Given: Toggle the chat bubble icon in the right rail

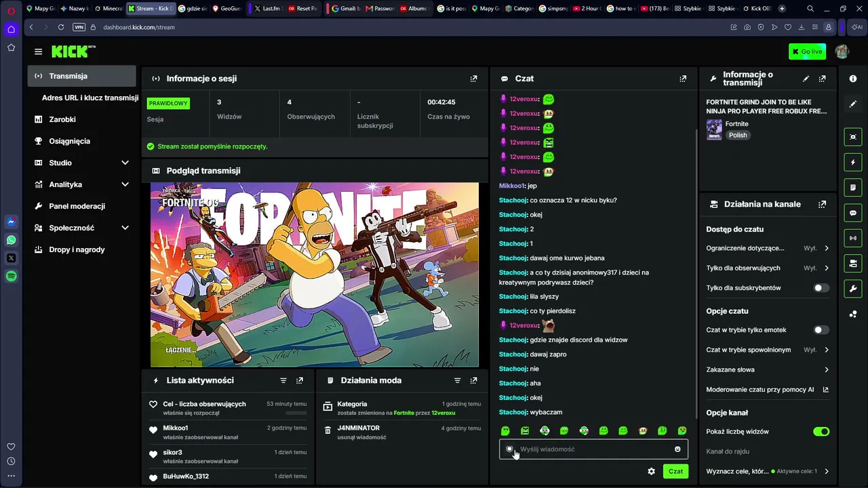Looking at the screenshot, I should 853,213.
